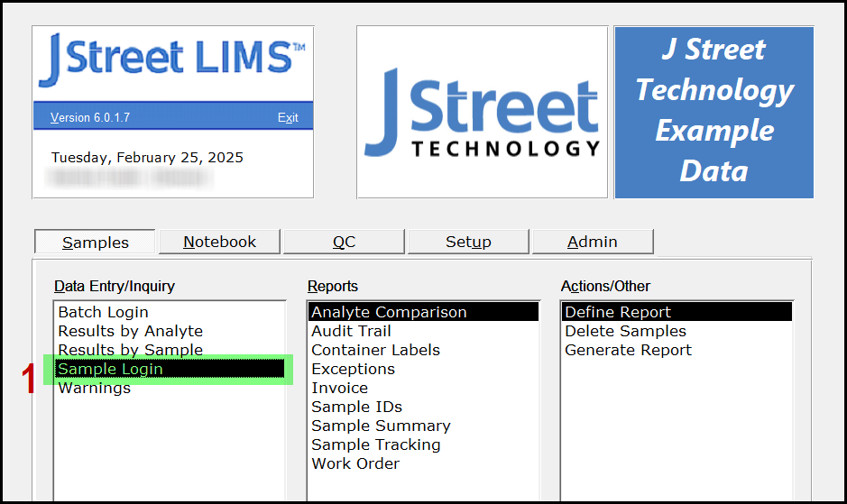Select Exceptions report

coord(424,369)
